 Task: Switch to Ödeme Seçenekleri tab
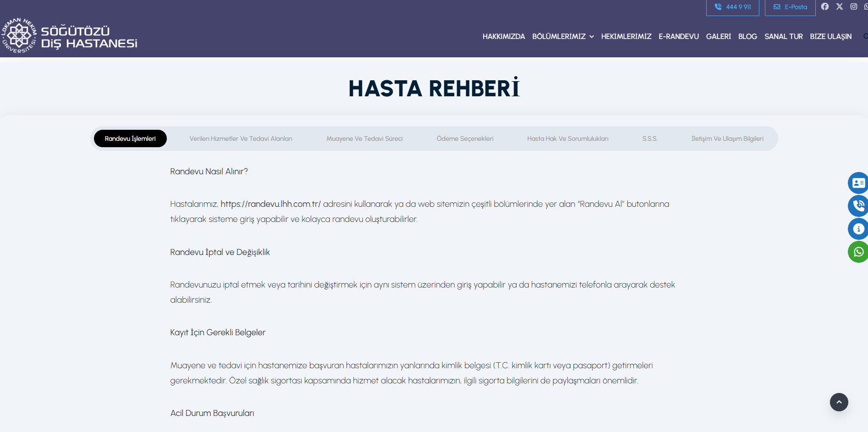pyautogui.click(x=465, y=138)
